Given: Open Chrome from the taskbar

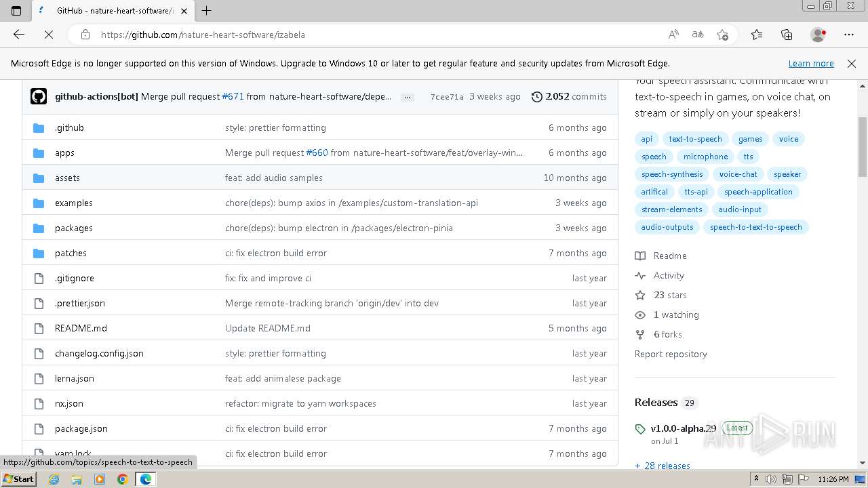Looking at the screenshot, I should point(122,479).
